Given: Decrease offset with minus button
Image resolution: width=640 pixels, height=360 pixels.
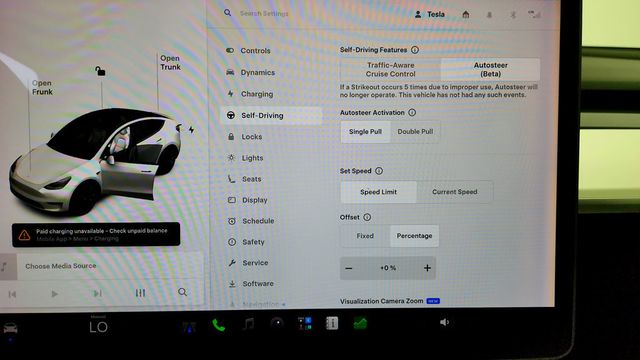Looking at the screenshot, I should [x=349, y=268].
